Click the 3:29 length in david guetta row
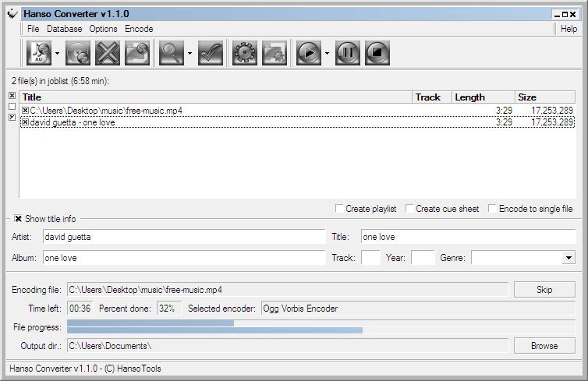Viewport: 588px width, 381px height. point(504,122)
